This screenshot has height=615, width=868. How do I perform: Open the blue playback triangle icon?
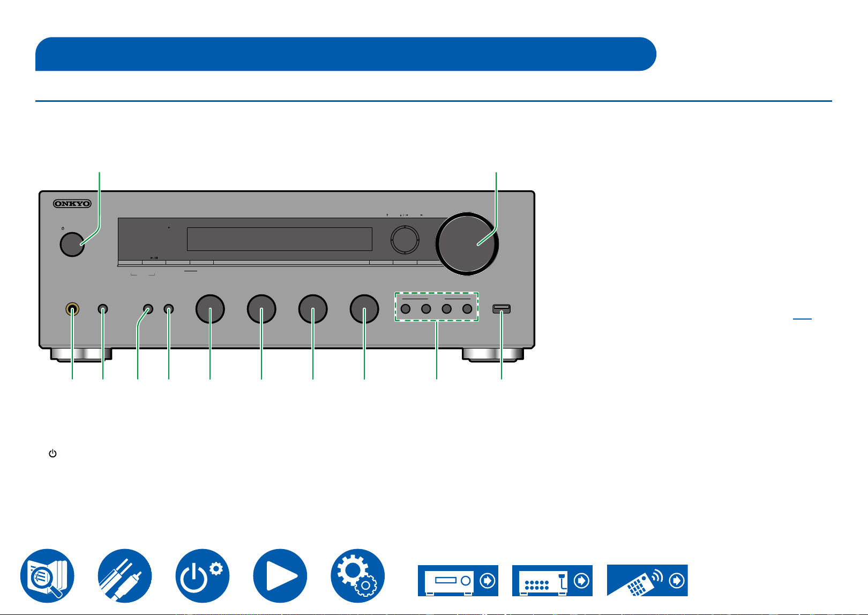(280, 575)
